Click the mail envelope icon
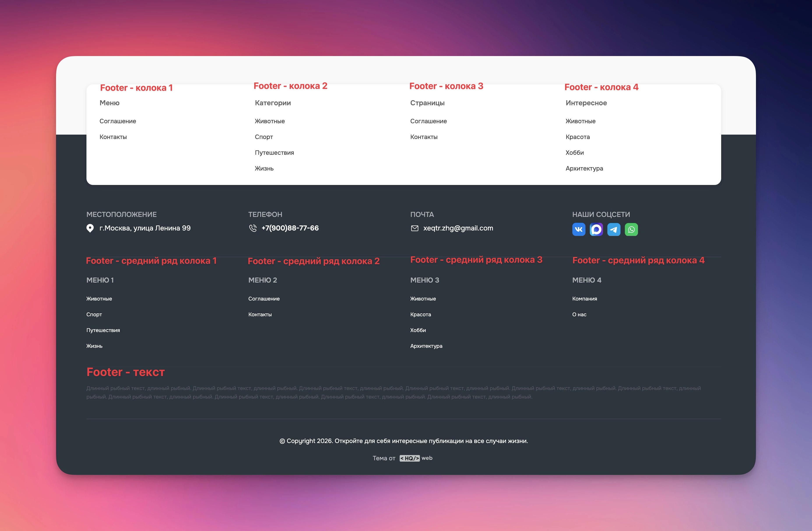Viewport: 812px width, 531px height. (x=415, y=228)
